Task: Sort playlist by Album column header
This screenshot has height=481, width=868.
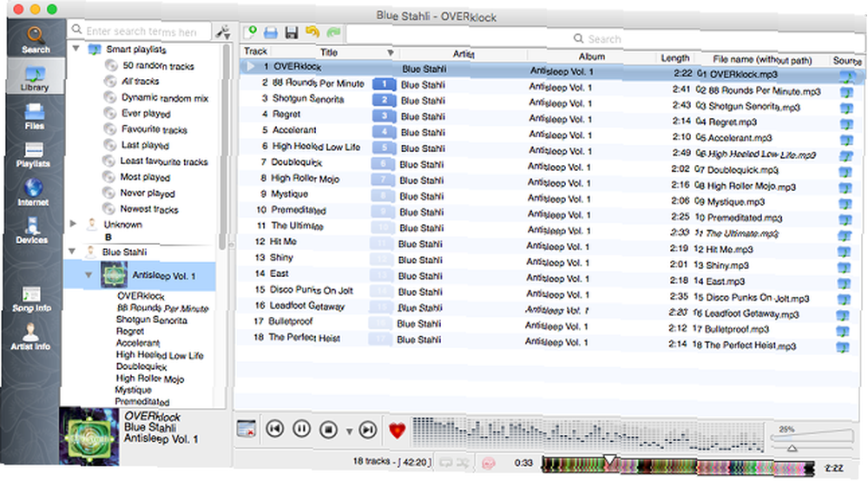Action: coord(591,56)
